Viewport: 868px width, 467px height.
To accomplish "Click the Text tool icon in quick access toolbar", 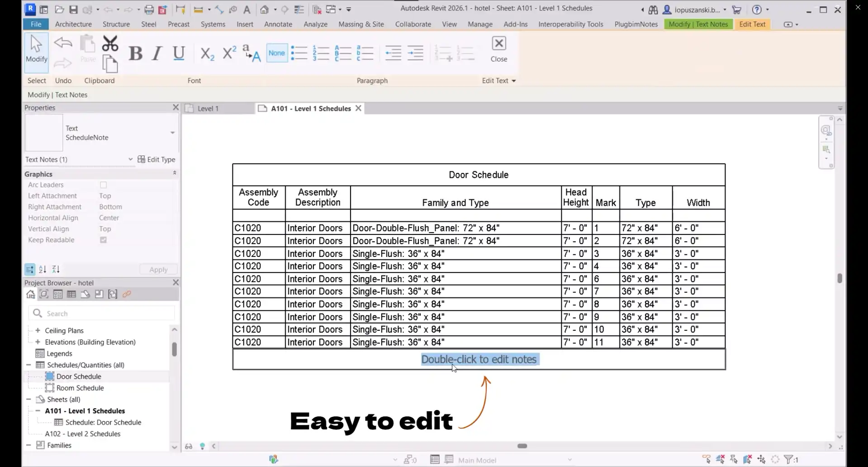I will point(247,10).
